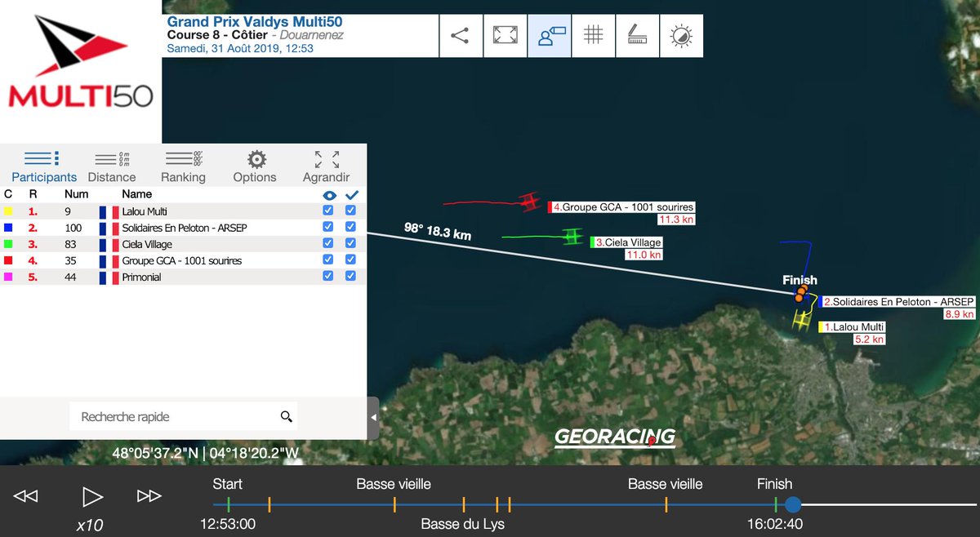The width and height of the screenshot is (980, 537).
Task: Select the ruler measurement tool
Action: coord(637,35)
